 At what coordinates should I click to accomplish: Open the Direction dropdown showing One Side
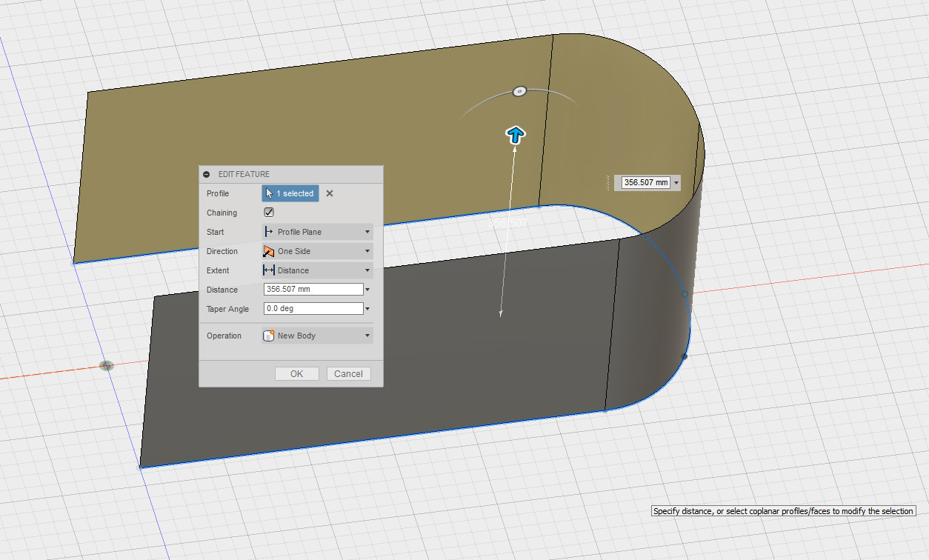[318, 251]
